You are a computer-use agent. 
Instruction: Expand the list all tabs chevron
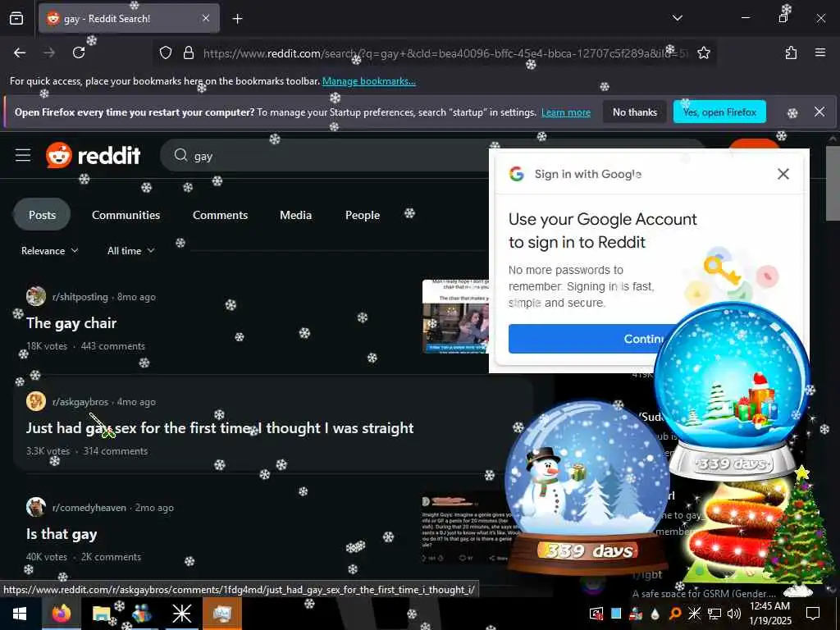click(x=677, y=18)
